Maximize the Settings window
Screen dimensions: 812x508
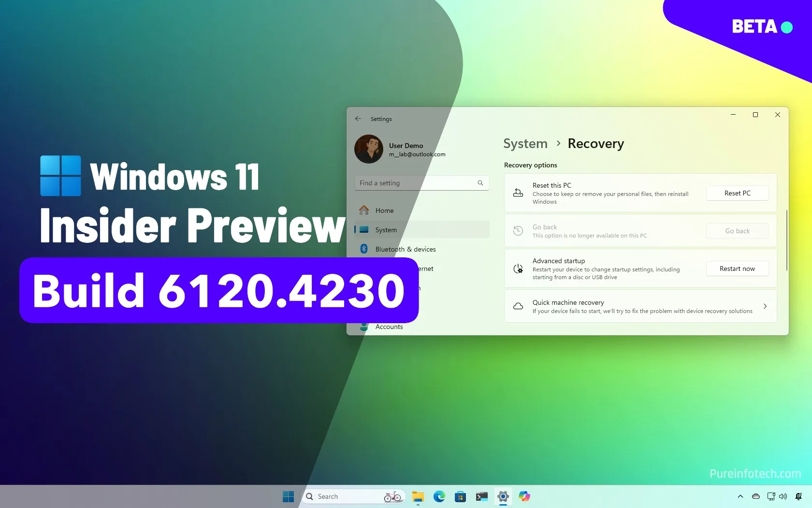tap(755, 115)
